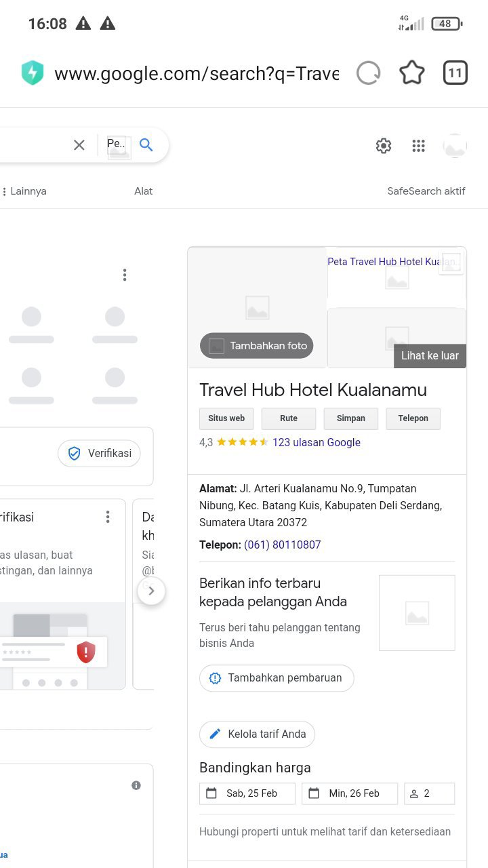Open the Google apps grid
The image size is (488, 868).
pos(419,146)
